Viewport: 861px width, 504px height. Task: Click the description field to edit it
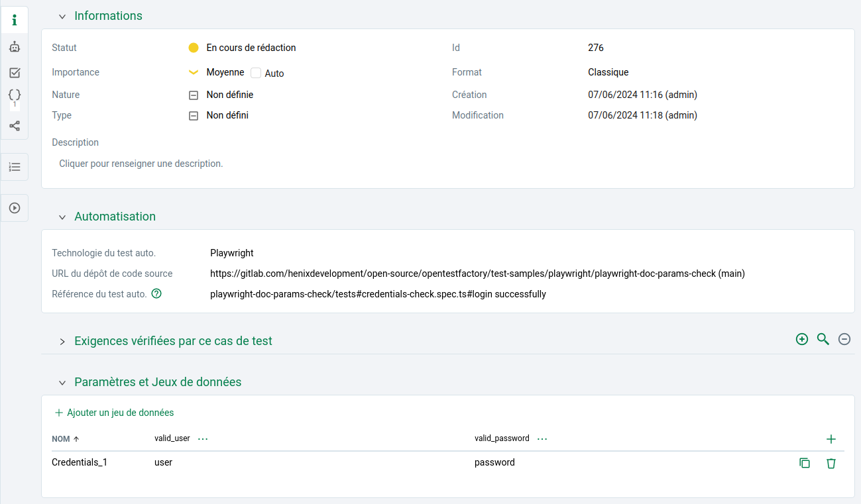141,164
